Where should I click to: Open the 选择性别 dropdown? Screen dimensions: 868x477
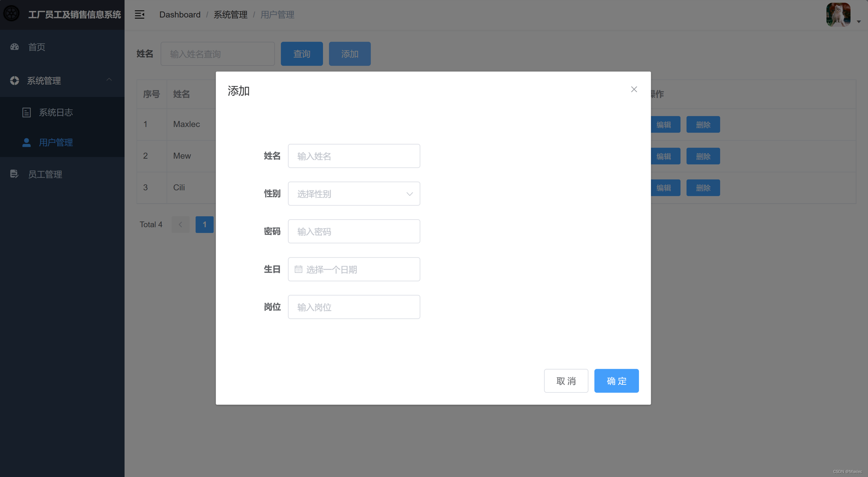(354, 194)
